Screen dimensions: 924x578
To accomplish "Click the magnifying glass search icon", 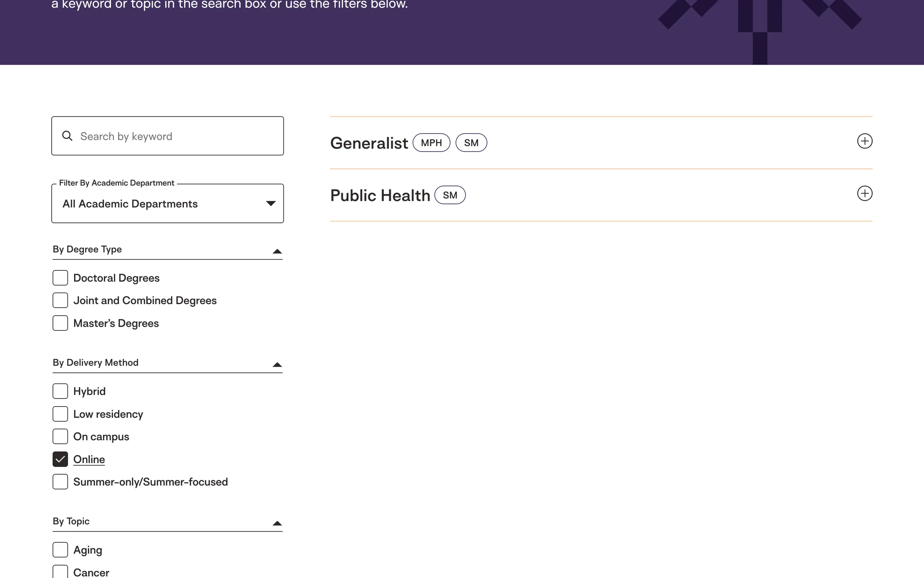I will tap(67, 136).
